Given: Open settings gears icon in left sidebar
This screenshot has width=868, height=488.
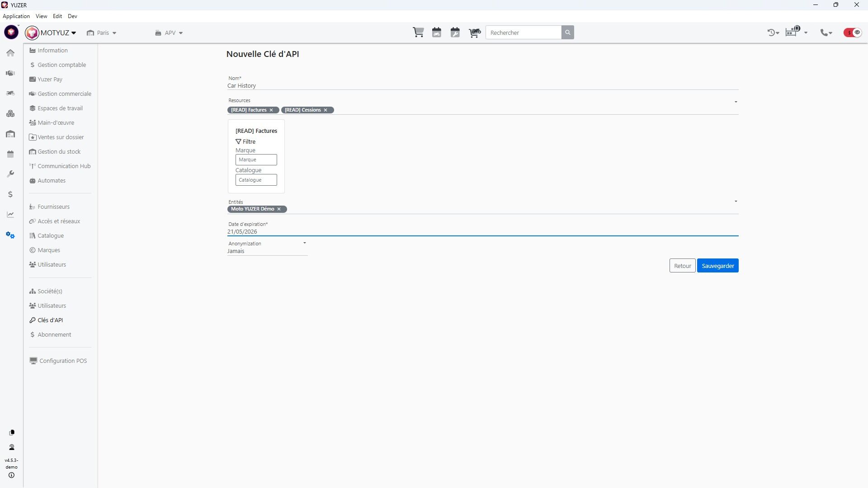Looking at the screenshot, I should pyautogui.click(x=10, y=235).
